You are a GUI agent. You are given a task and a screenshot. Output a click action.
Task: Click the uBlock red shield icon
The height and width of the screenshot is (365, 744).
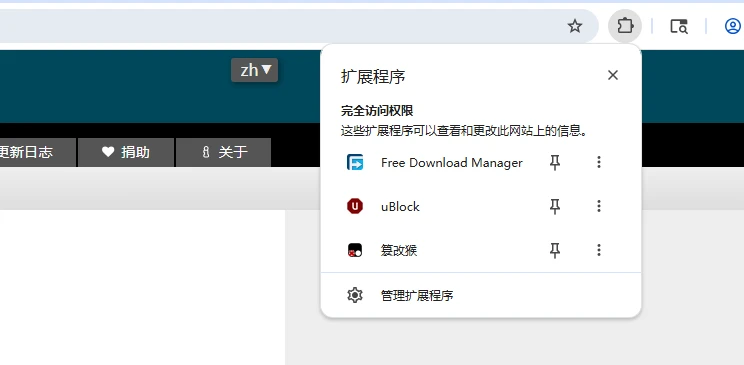(355, 206)
